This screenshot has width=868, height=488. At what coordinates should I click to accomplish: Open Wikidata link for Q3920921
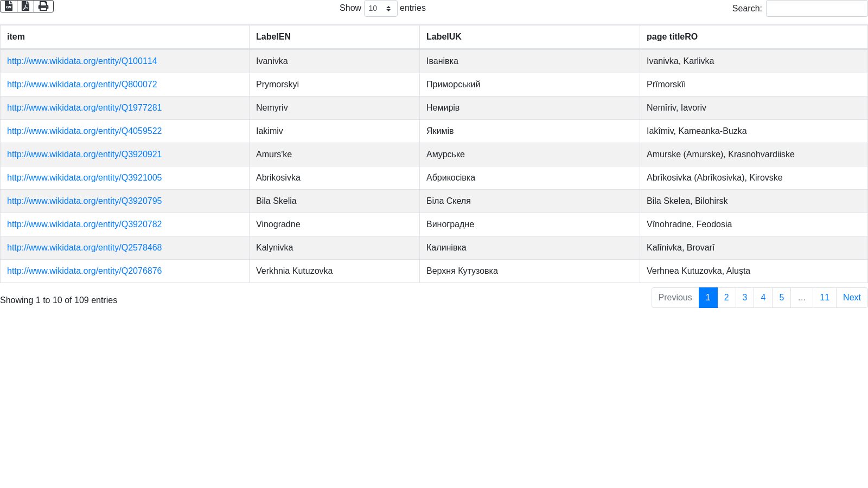84,155
